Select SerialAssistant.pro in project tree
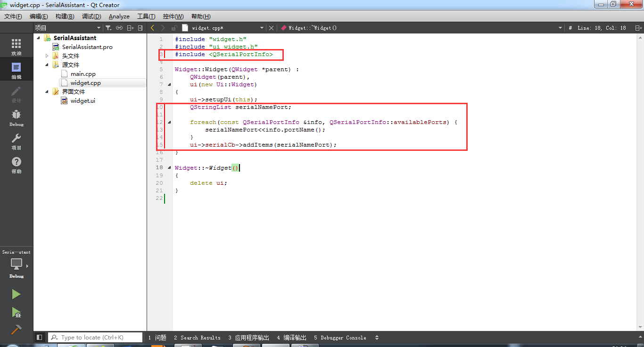 tap(87, 47)
